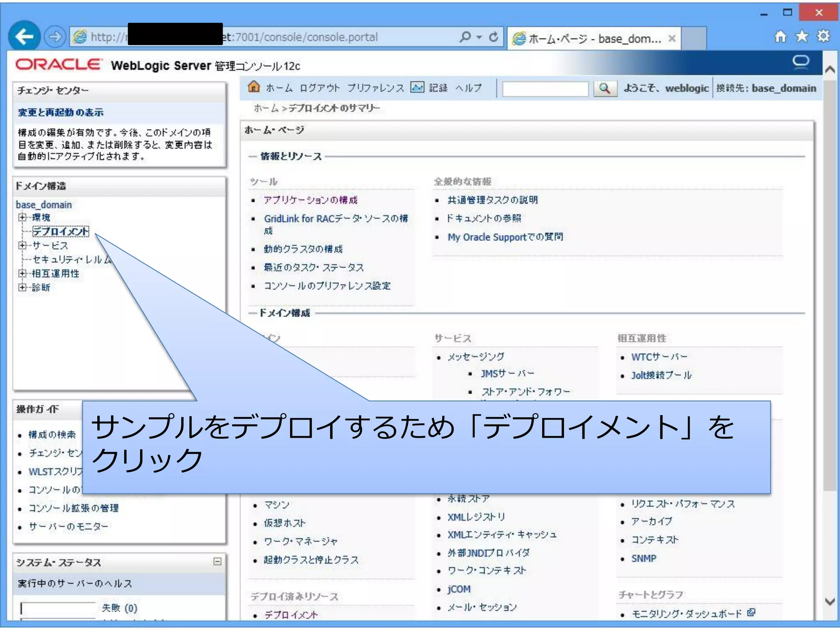The width and height of the screenshot is (840, 630).
Task: Expand the 環境 tree node
Action: (x=23, y=217)
